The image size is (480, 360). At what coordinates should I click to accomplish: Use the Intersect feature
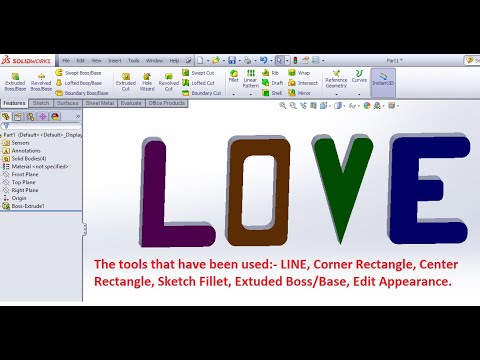click(x=303, y=83)
